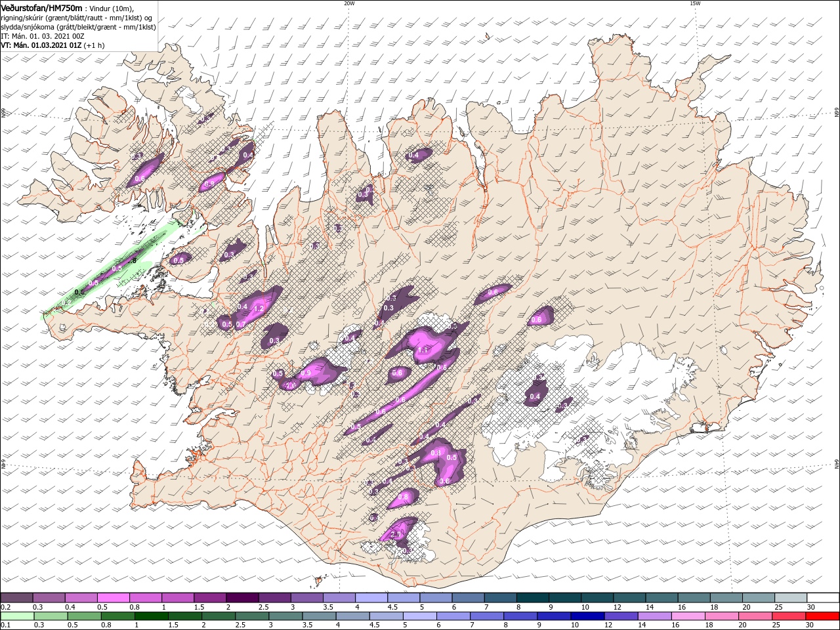The height and width of the screenshot is (630, 840).
Task: Select snow scale lavender swatch labeled 4
Action: 371,598
